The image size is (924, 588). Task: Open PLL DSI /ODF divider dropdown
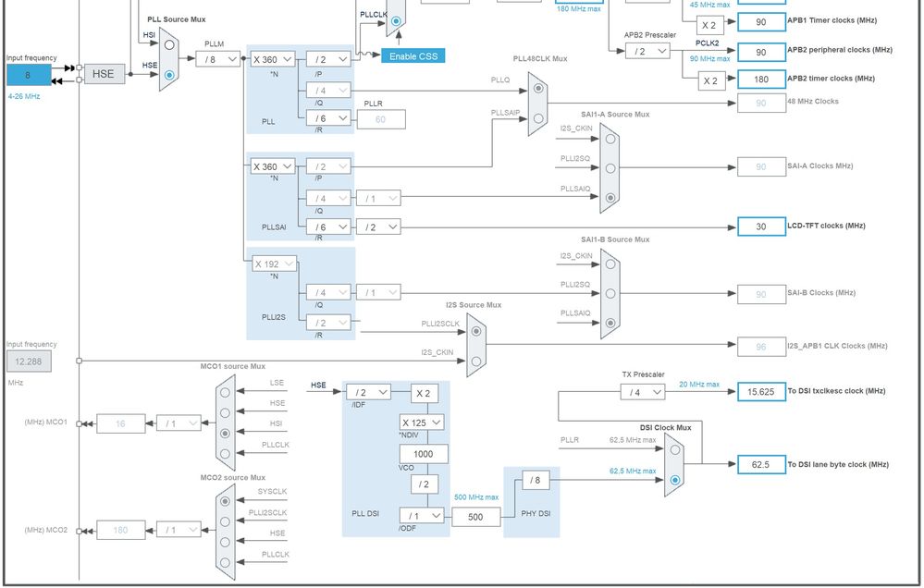pyautogui.click(x=422, y=516)
